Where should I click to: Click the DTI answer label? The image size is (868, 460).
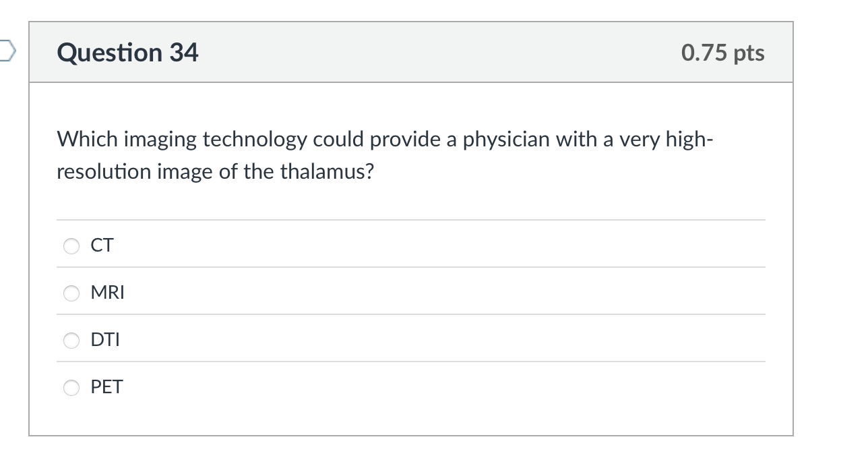pyautogui.click(x=105, y=340)
